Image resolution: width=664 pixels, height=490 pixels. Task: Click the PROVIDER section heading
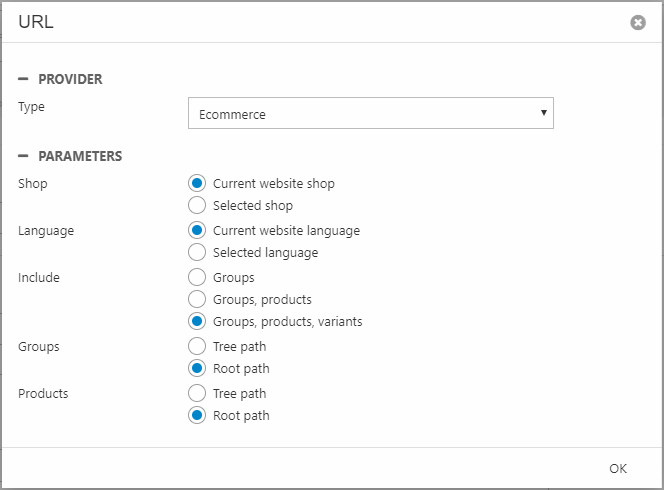70,79
